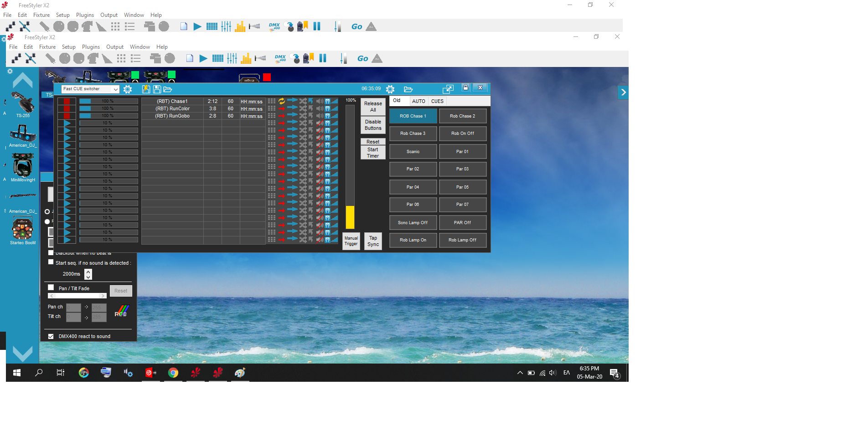This screenshot has width=868, height=441.
Task: Toggle the lock icon in cue panel
Action: click(x=465, y=88)
